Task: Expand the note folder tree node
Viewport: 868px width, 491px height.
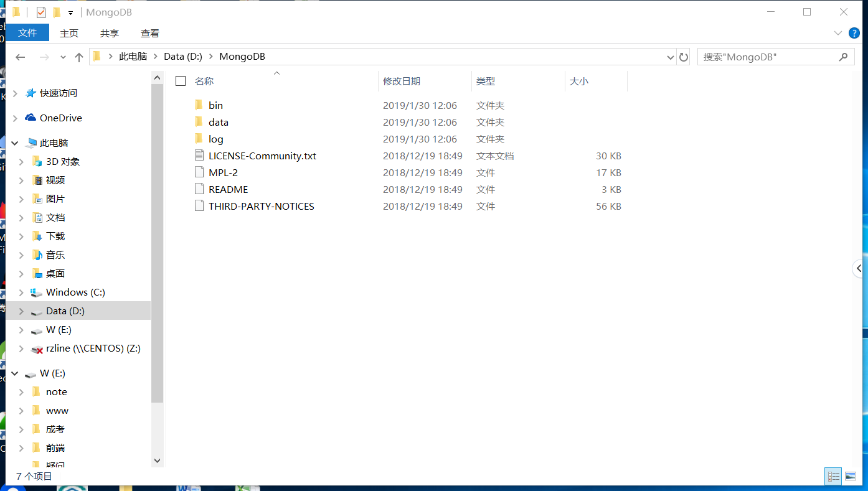Action: pos(21,392)
